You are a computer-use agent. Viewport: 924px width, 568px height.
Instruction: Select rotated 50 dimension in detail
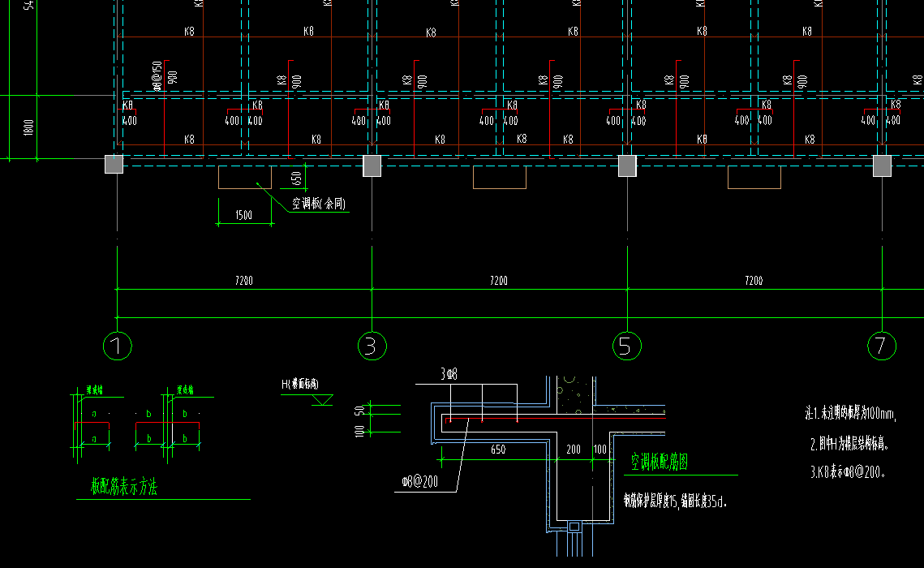tap(359, 411)
